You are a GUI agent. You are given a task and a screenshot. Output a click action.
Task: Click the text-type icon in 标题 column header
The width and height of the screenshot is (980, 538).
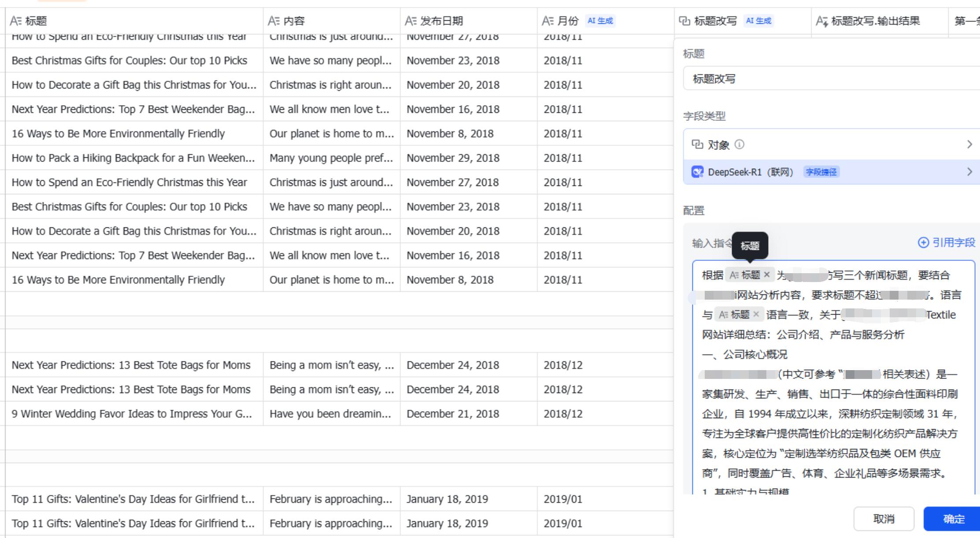coord(16,21)
